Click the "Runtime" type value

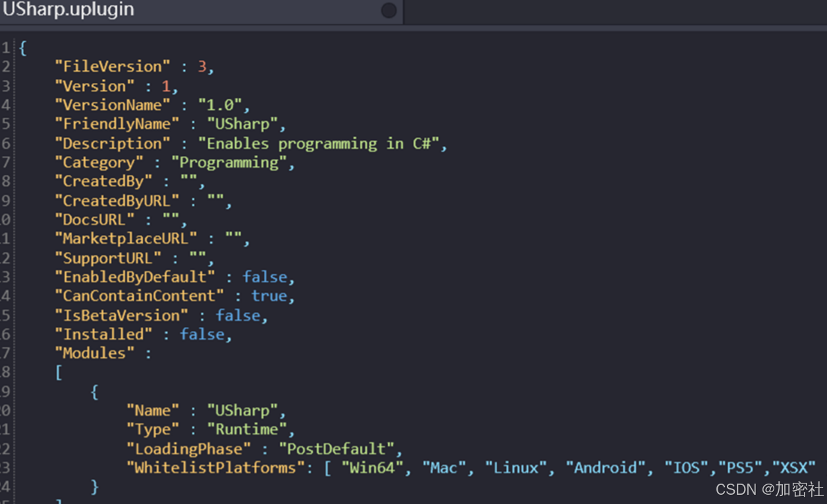247,430
